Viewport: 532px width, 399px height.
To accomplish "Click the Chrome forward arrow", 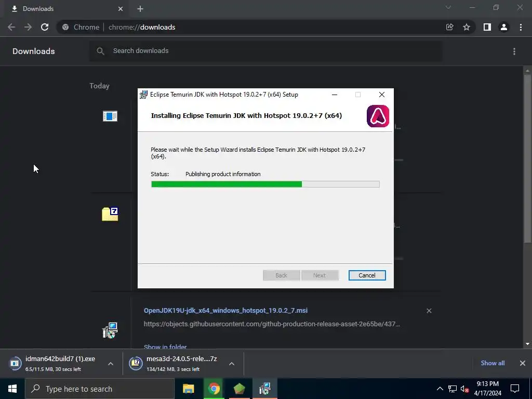I will pos(28,27).
